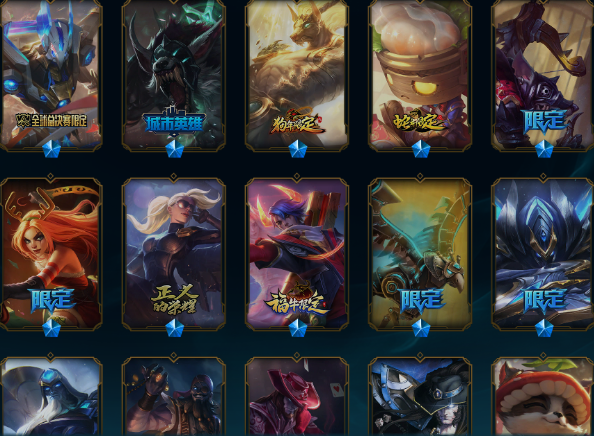
Task: Open the 全球总决赛限定 robot skin card
Action: [x=51, y=75]
